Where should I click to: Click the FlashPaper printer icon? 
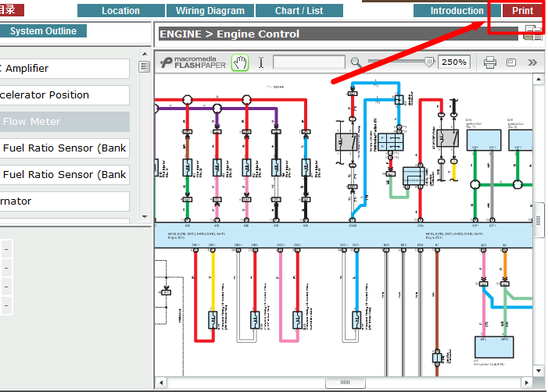[489, 62]
